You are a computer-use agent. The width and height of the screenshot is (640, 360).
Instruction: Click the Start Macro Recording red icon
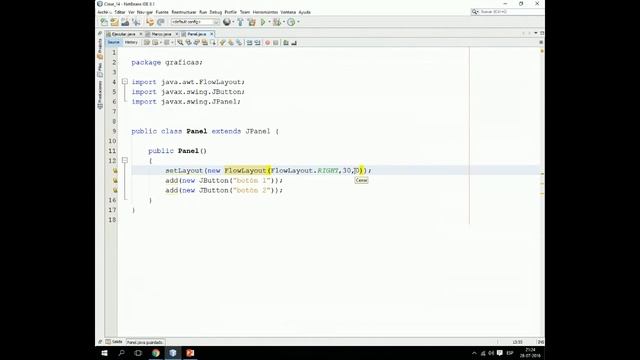[268, 42]
